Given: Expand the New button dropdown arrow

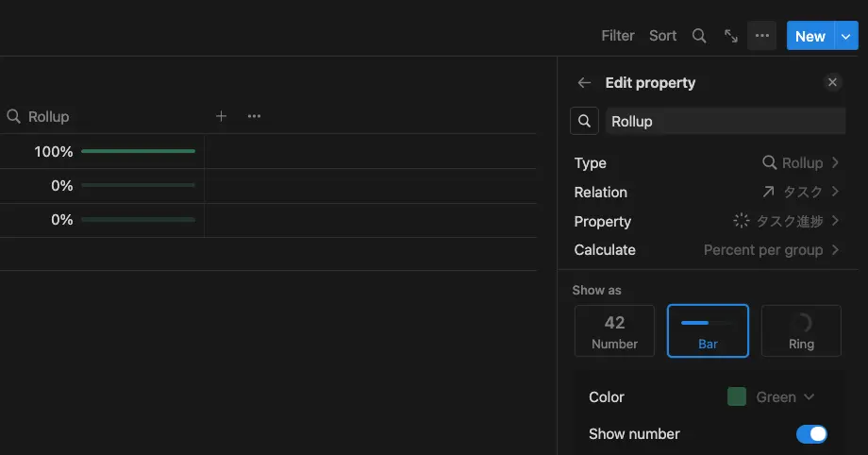Looking at the screenshot, I should pos(846,36).
